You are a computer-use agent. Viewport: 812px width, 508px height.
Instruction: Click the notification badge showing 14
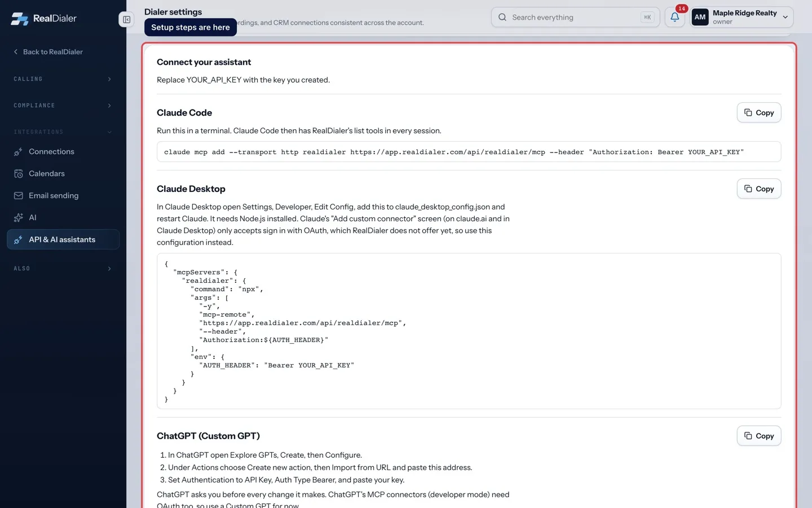(682, 8)
